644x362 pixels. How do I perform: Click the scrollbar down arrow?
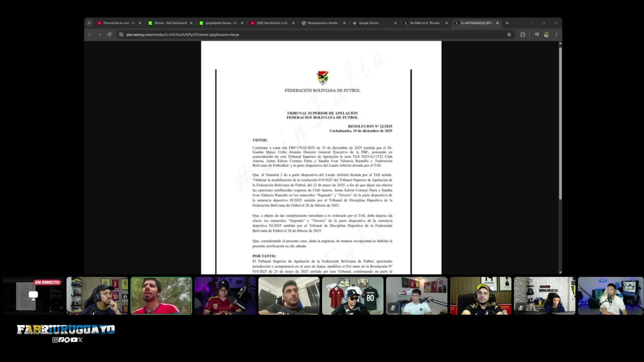click(560, 272)
